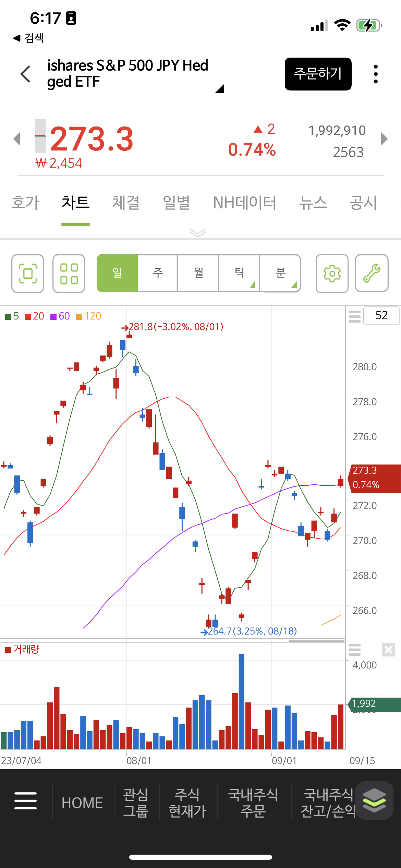The image size is (401, 868).
Task: Return to 검색 app via back link
Action: coord(29,38)
